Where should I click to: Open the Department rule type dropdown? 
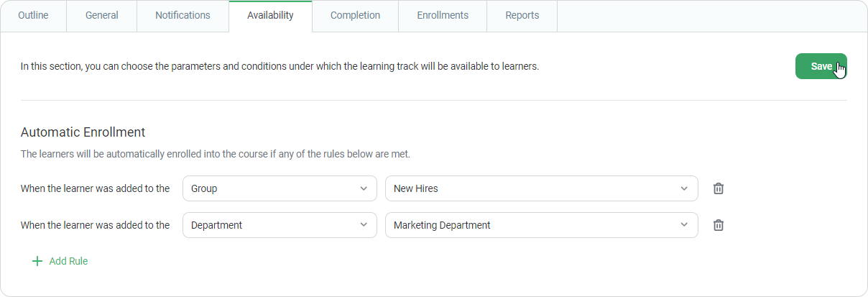(x=280, y=225)
